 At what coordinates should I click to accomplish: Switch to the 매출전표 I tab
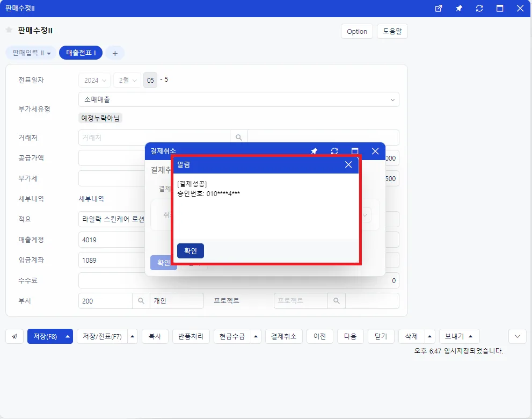point(81,53)
